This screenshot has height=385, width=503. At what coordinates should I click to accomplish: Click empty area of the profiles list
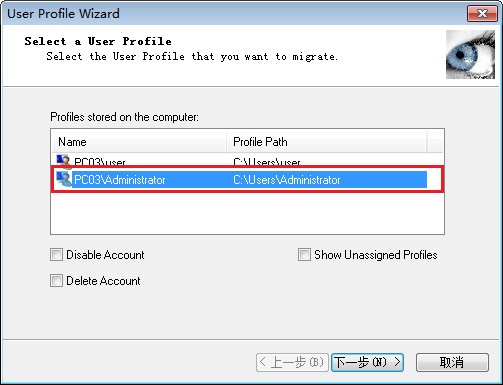tap(247, 213)
